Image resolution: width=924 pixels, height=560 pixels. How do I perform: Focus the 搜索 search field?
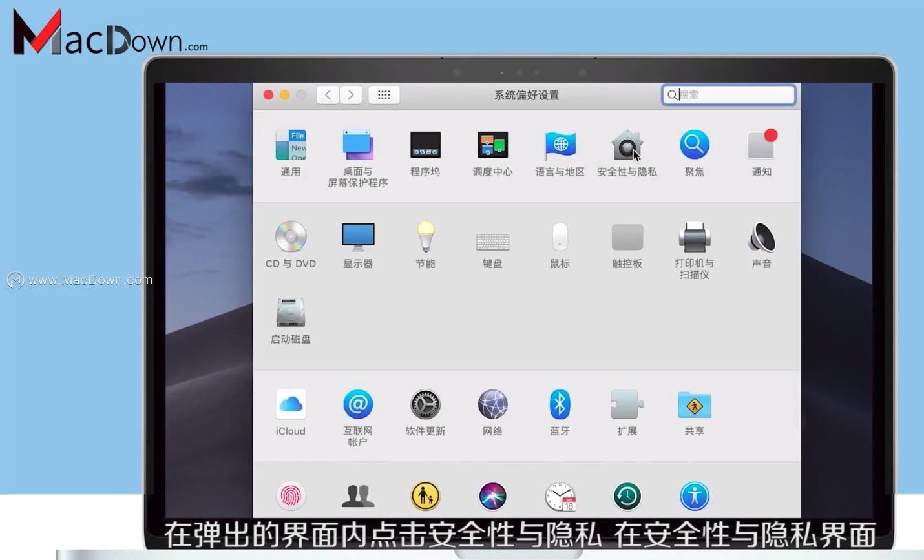(728, 95)
